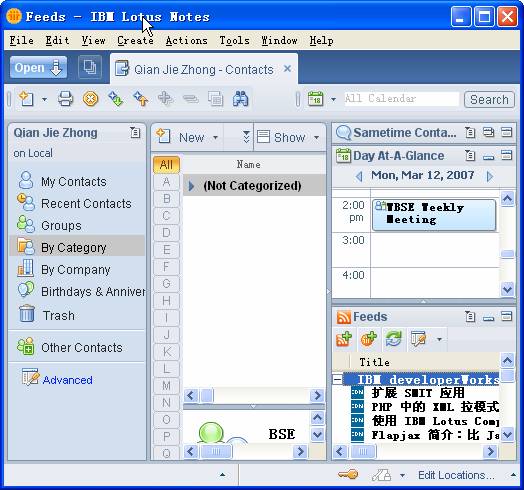
Task: Click the Search button
Action: (x=489, y=99)
